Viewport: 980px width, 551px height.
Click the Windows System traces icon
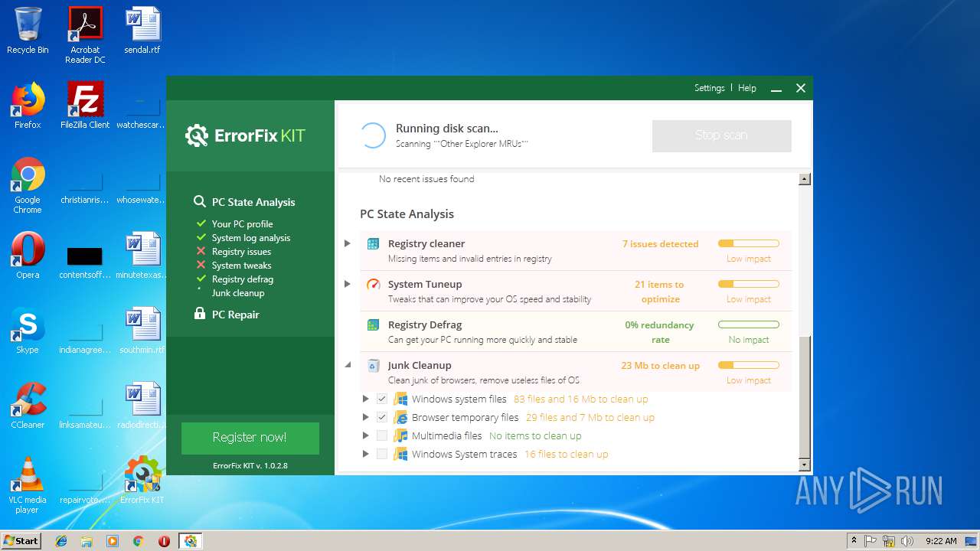pyautogui.click(x=400, y=454)
